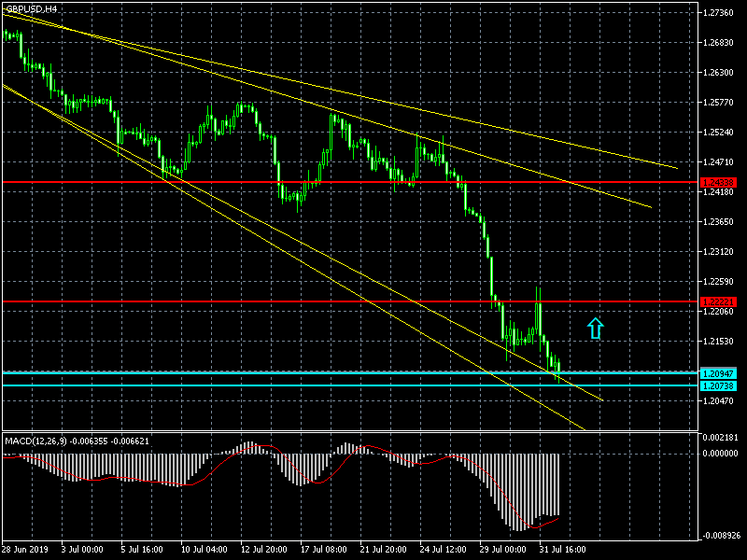Click the 10 Jul 04:00 time label
The height and width of the screenshot is (560, 747).
(x=204, y=550)
